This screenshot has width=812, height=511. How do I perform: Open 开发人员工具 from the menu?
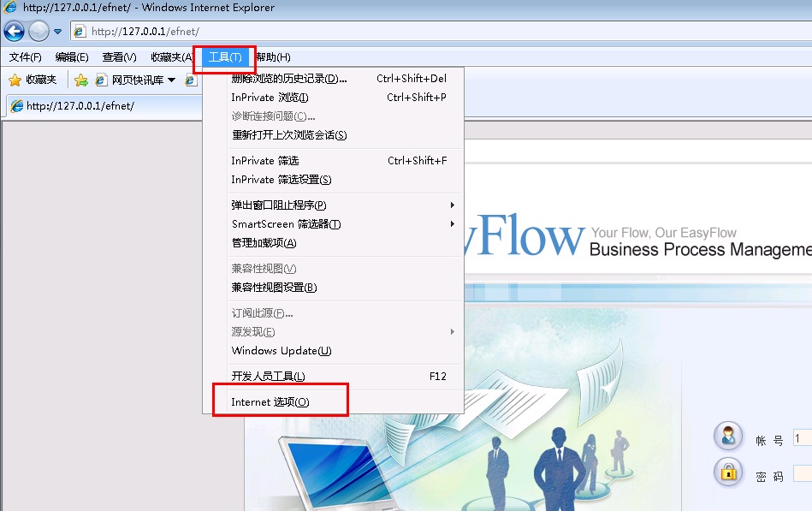(x=268, y=377)
